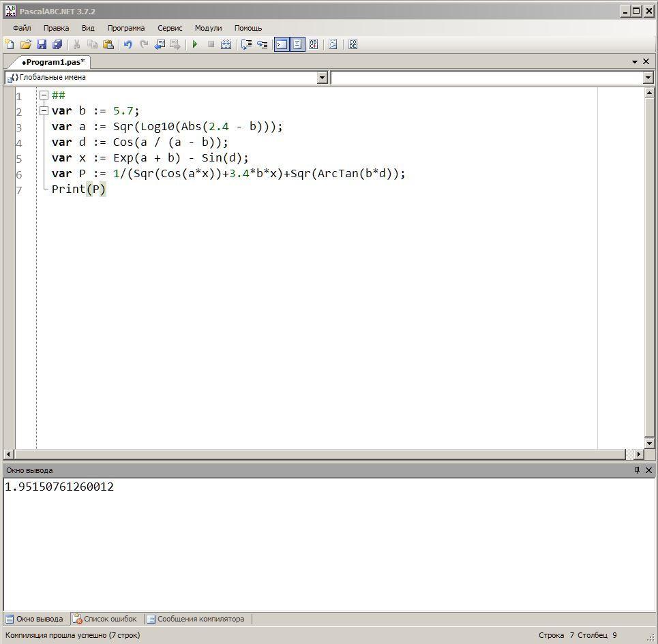Open the Модули menu
Screen dimensions: 658x644
[x=208, y=28]
